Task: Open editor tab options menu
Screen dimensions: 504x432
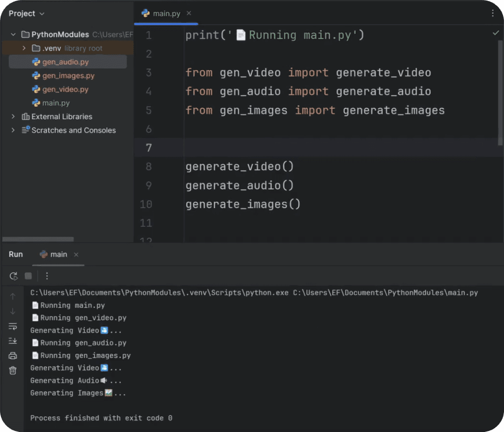Action: click(x=492, y=13)
